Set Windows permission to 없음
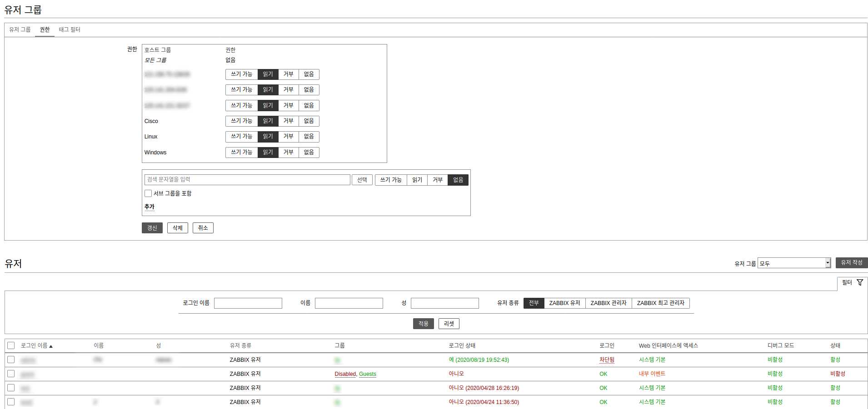The width and height of the screenshot is (868, 409). [309, 153]
